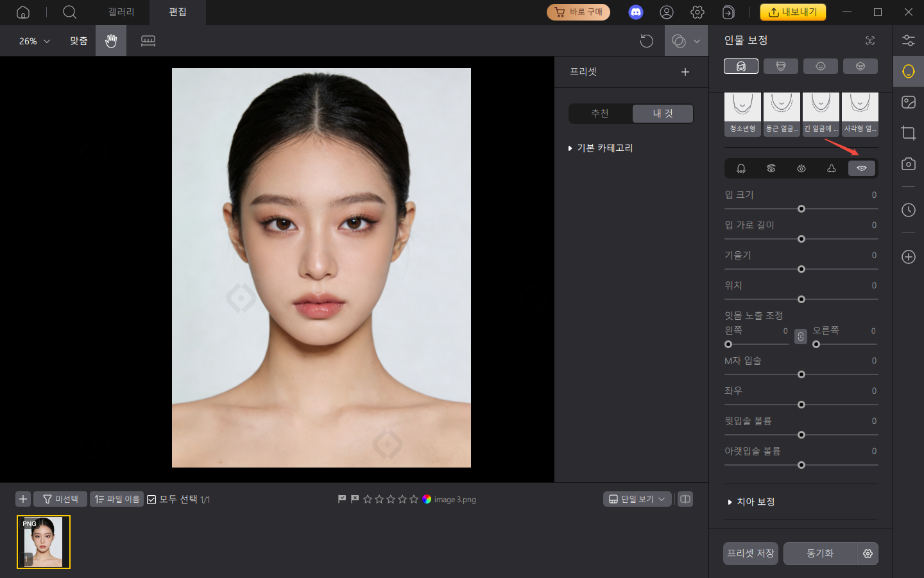
Task: Click the yellow 내보내기 export button
Action: (793, 12)
